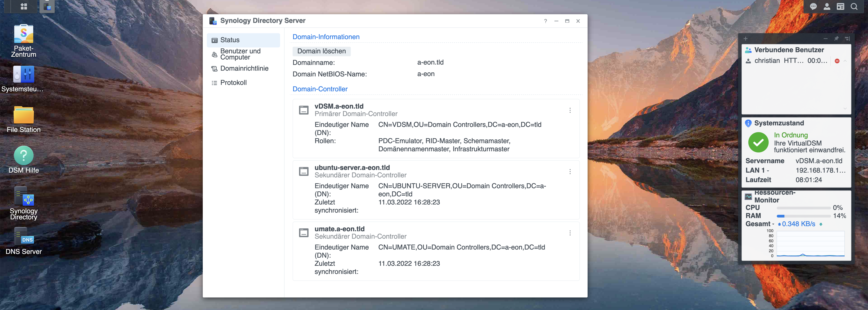Open Systemsteuerung desktop icon

click(23, 79)
